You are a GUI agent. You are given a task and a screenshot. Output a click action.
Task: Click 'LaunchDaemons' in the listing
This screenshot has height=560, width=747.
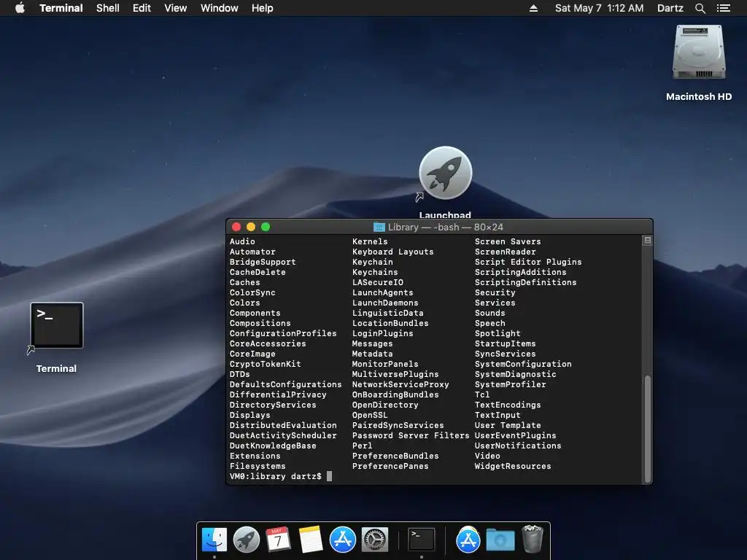click(x=385, y=303)
